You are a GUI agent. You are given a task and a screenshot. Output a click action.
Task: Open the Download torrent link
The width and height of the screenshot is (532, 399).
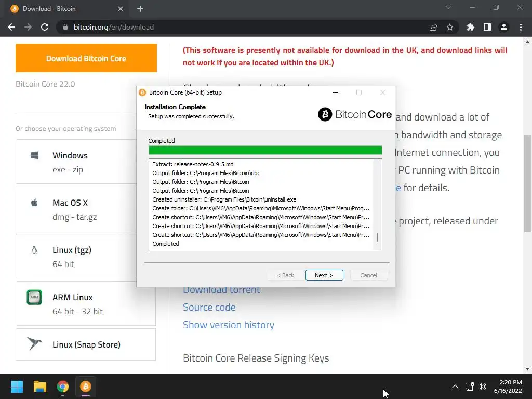pyautogui.click(x=221, y=290)
